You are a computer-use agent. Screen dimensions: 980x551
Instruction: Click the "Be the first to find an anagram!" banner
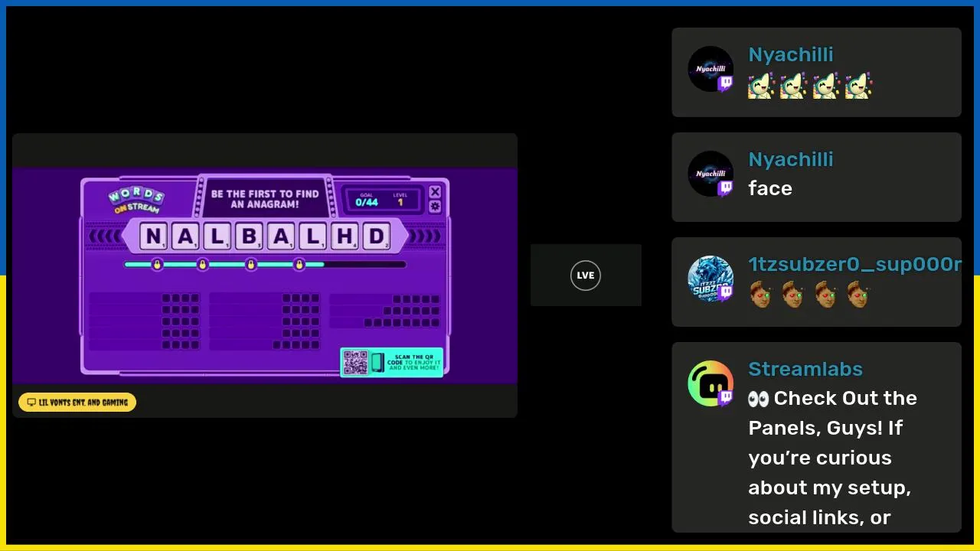(x=265, y=200)
